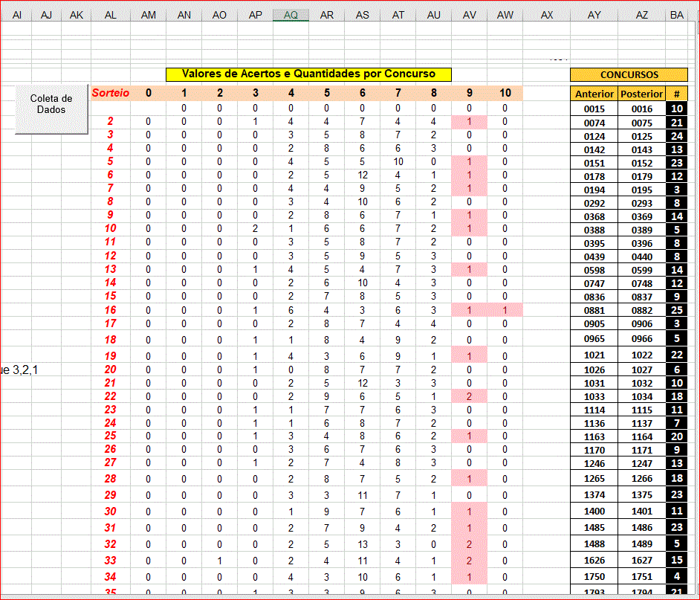
Task: Click the Anterior column heading
Action: pyautogui.click(x=594, y=94)
